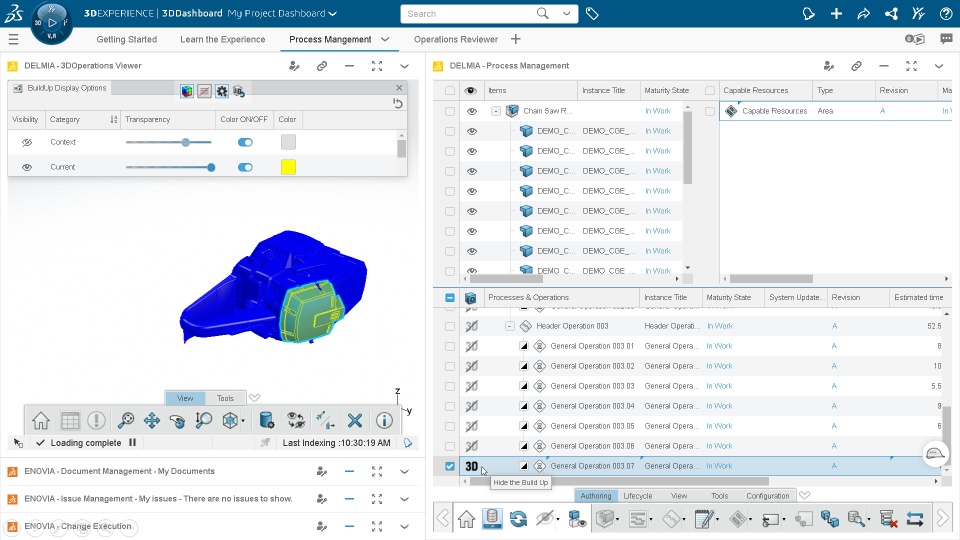
Task: Open 3DOperations Viewer widget menu chevron
Action: (404, 66)
